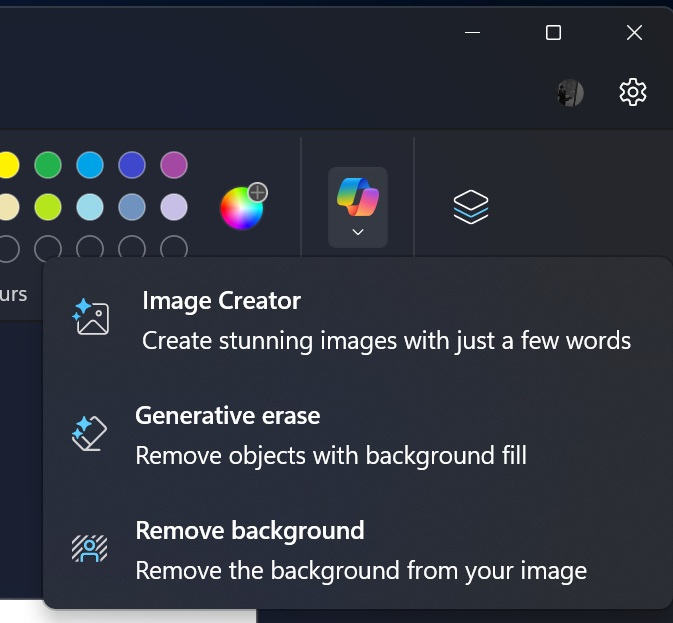Choose the lime green colour swatch
Image resolution: width=673 pixels, height=623 pixels.
pos(48,207)
